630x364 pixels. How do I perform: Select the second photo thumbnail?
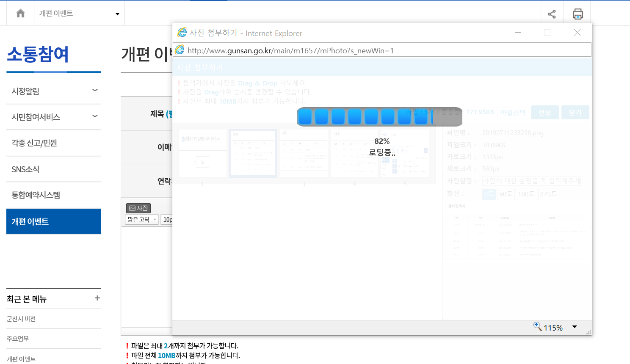click(x=253, y=153)
